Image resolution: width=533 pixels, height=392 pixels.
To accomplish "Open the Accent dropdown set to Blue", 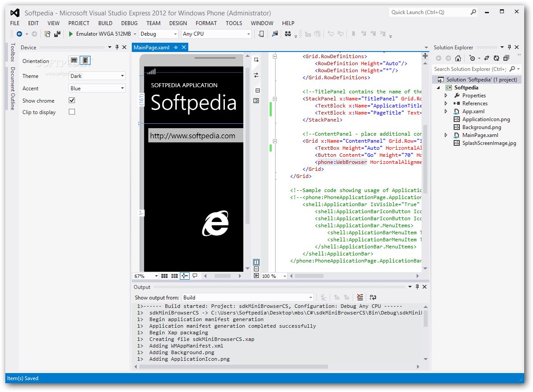I will pyautogui.click(x=97, y=88).
